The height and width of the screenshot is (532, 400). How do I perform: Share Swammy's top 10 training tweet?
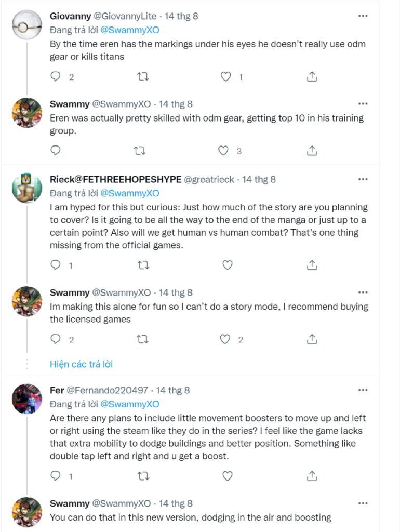(x=312, y=151)
